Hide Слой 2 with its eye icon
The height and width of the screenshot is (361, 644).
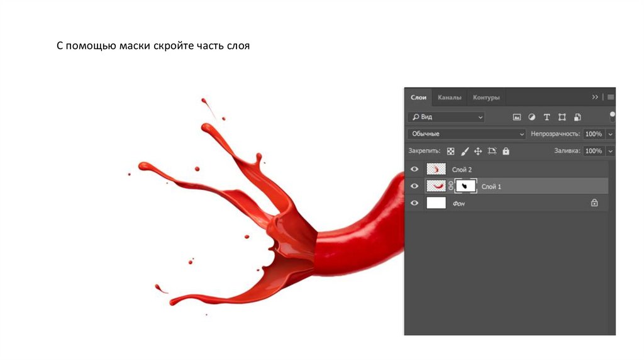414,169
